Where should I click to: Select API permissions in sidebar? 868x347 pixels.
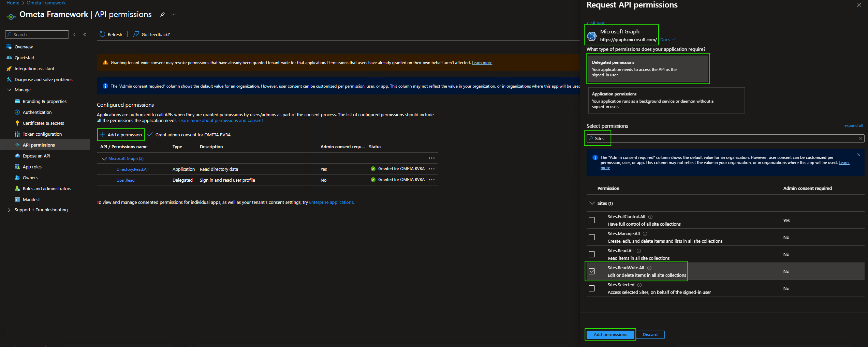click(x=45, y=145)
